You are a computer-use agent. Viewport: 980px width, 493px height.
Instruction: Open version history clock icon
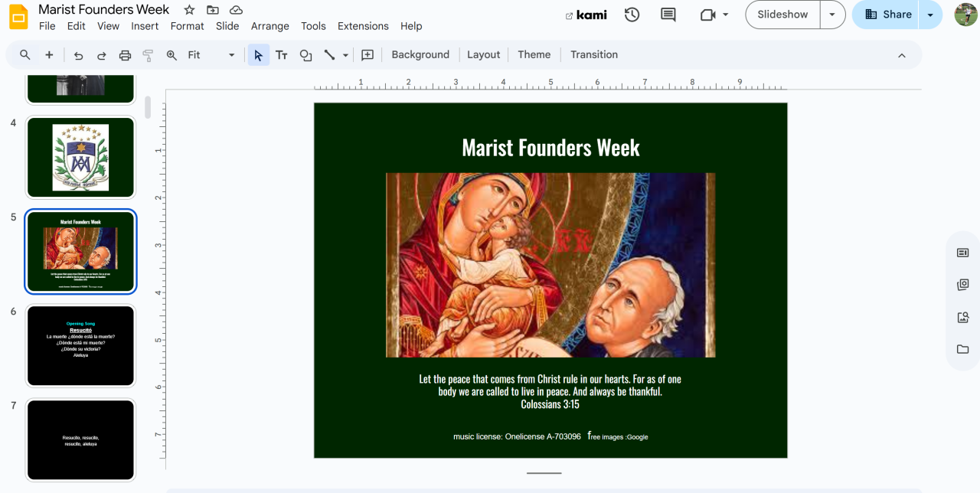tap(632, 15)
